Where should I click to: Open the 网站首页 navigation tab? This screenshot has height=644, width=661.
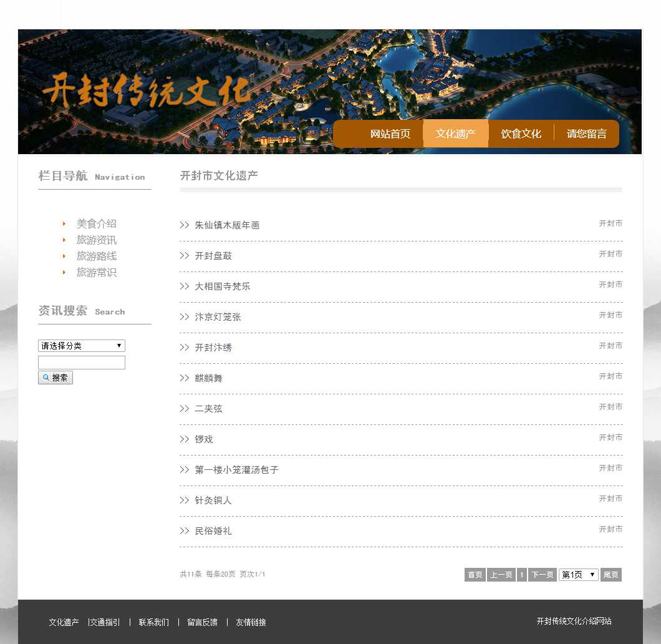tap(390, 134)
